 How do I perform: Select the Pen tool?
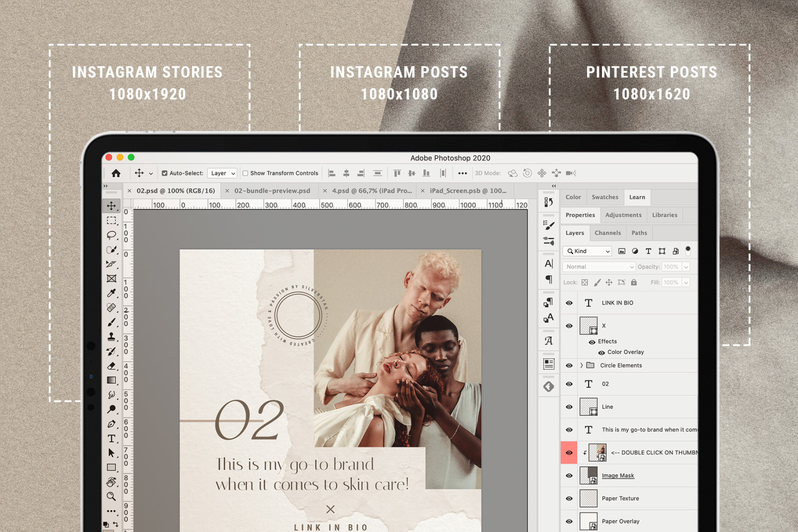[111, 424]
